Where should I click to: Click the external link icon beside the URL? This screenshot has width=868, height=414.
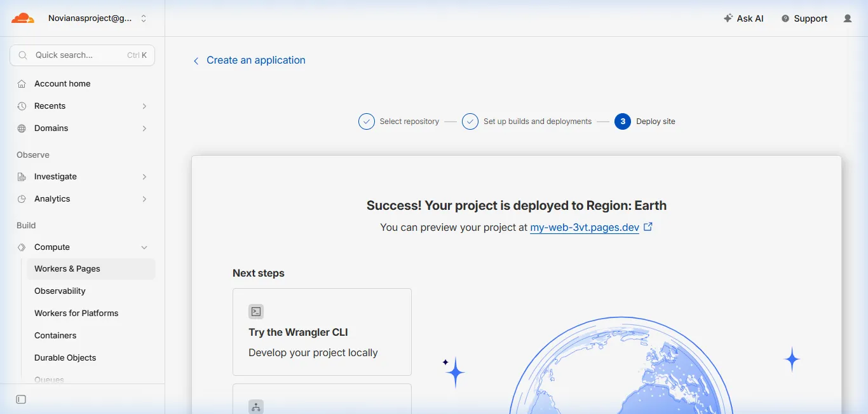[x=648, y=226]
